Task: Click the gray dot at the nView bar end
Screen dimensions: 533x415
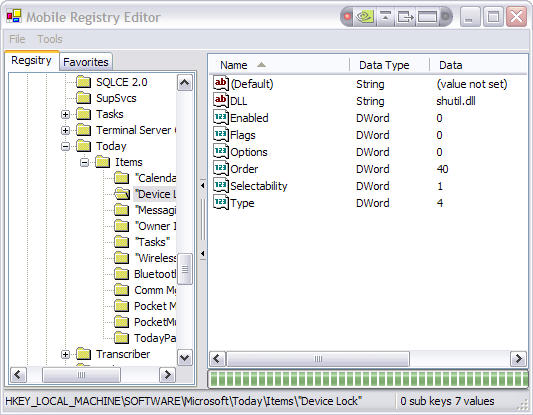Action: 445,16
